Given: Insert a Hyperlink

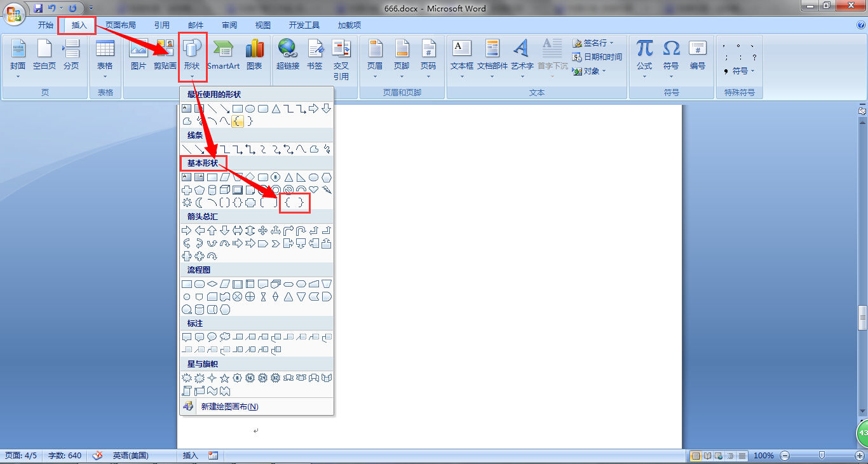Looking at the screenshot, I should [288, 55].
